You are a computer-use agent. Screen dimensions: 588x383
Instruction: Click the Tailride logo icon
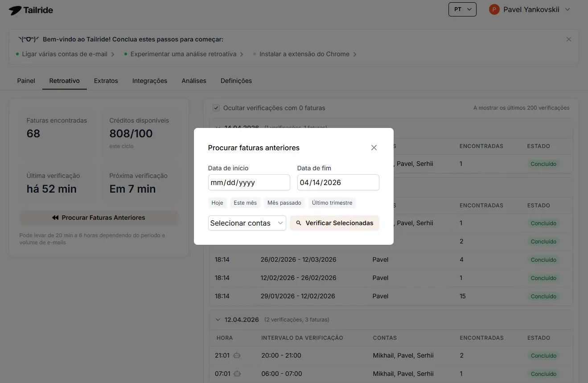(15, 10)
